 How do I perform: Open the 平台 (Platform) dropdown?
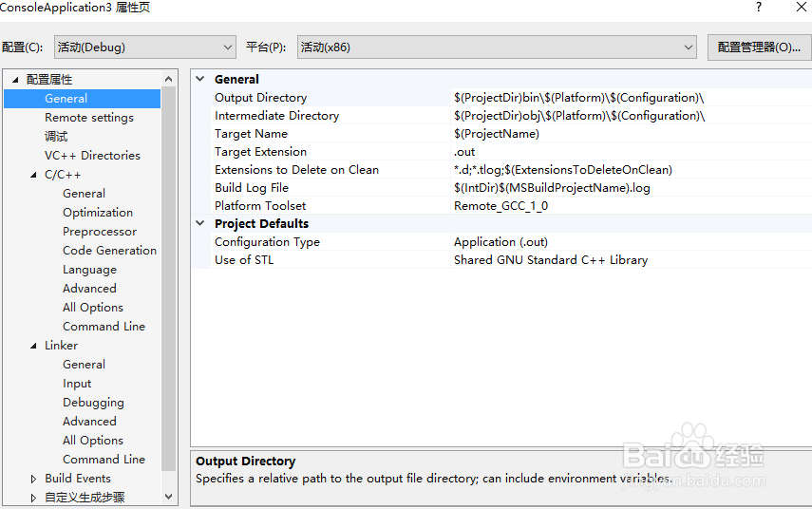click(498, 47)
